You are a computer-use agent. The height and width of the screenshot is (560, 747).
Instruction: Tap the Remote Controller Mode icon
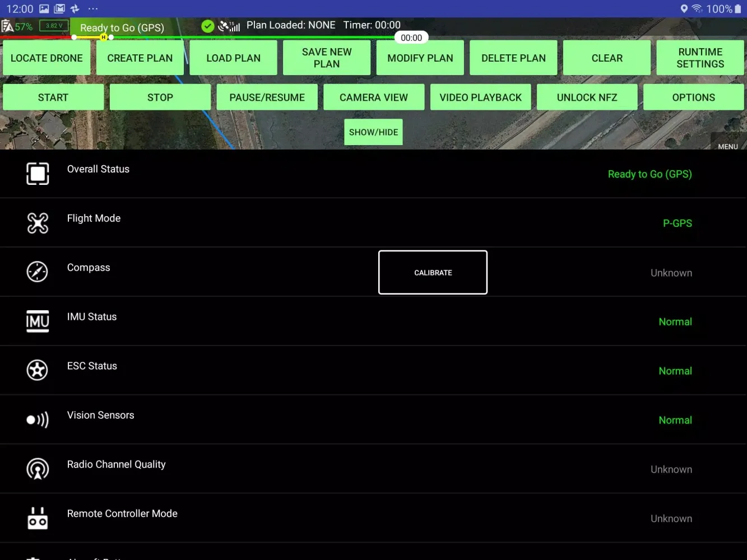point(38,518)
